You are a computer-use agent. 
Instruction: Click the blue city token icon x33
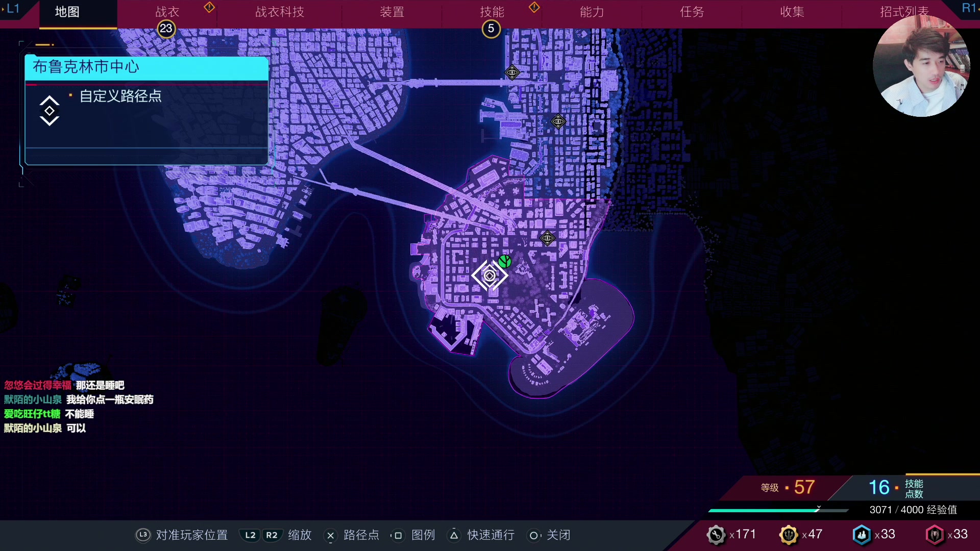point(862,535)
